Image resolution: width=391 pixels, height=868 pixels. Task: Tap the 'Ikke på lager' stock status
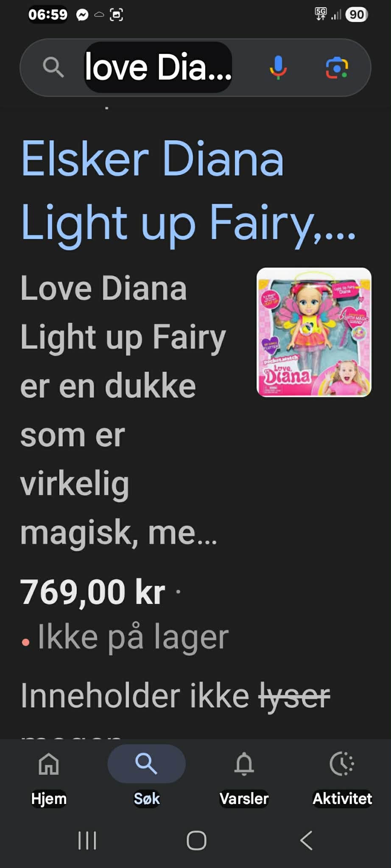point(133,637)
